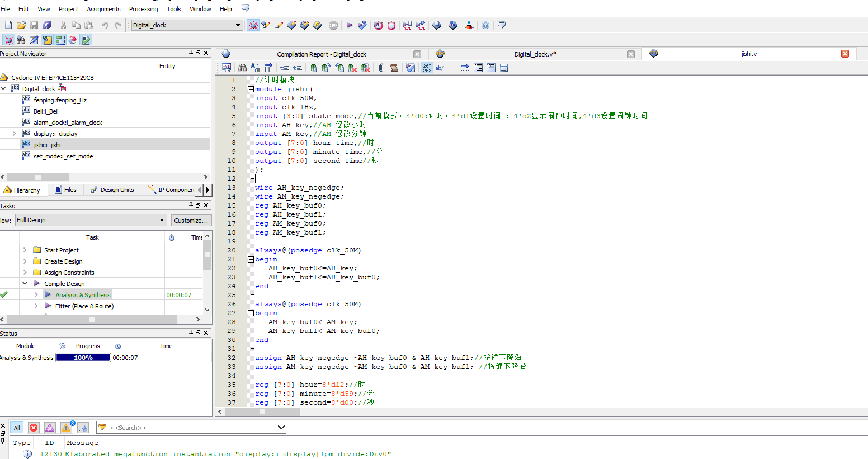Viewport: 868px width, 459px height.
Task: Click the STOP processing icon
Action: (333, 25)
